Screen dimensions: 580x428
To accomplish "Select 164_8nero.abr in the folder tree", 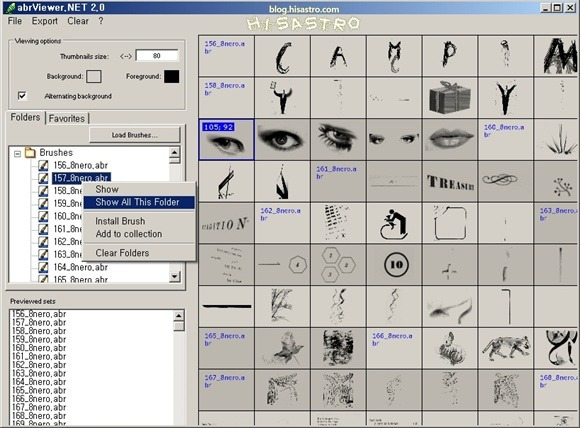I will pos(81,267).
